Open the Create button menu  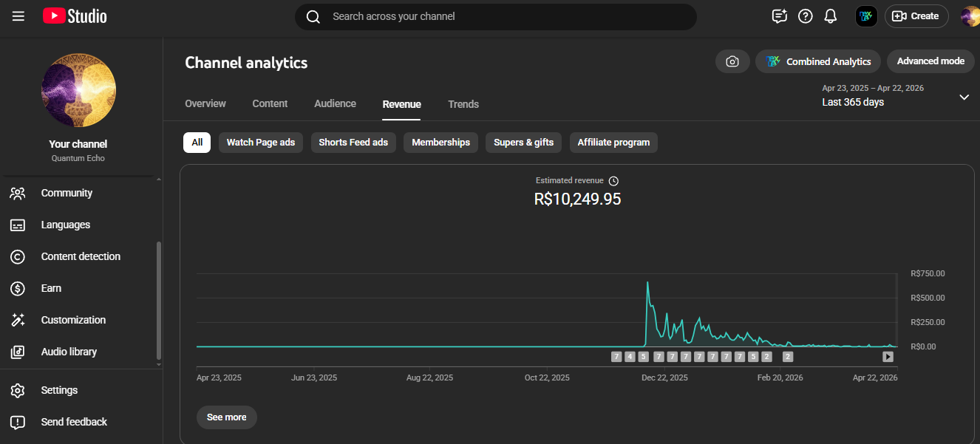pyautogui.click(x=916, y=16)
